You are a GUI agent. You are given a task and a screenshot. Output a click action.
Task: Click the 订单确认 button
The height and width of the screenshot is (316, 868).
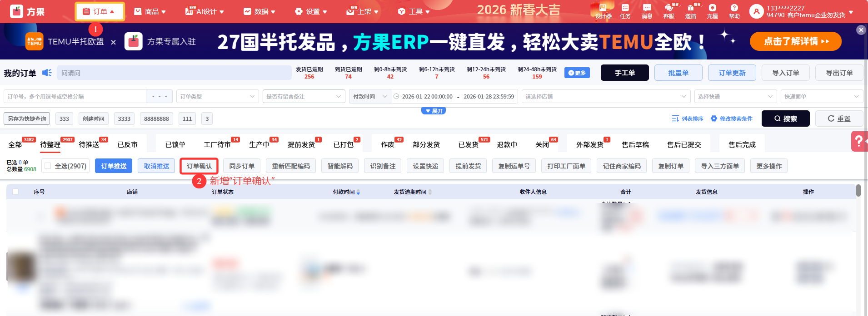pos(199,166)
